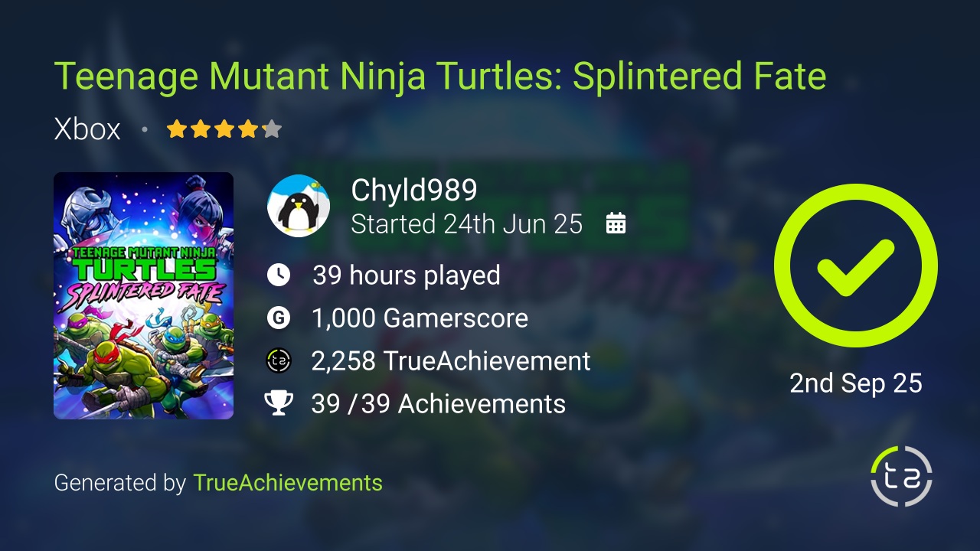Click the TrueAchievement score icon
Screen dimensions: 980x551
point(279,360)
